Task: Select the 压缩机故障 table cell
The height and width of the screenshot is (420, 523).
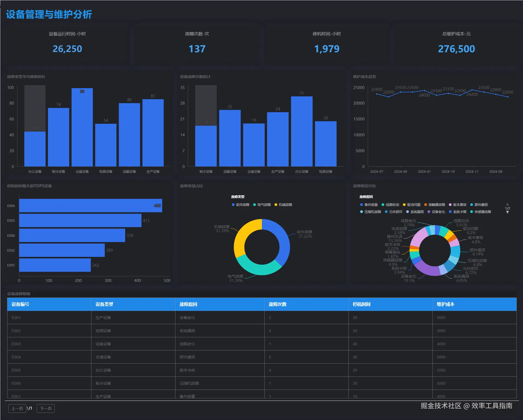Action: click(220, 383)
